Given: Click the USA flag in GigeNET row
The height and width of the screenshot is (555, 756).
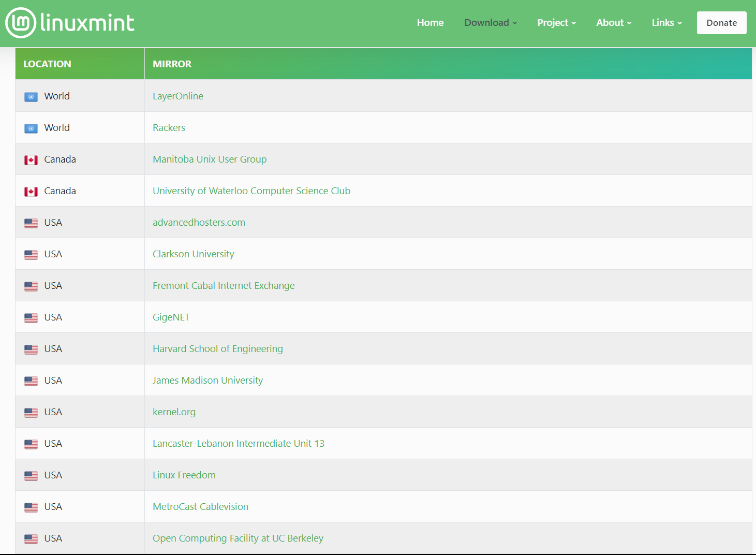Looking at the screenshot, I should (31, 318).
